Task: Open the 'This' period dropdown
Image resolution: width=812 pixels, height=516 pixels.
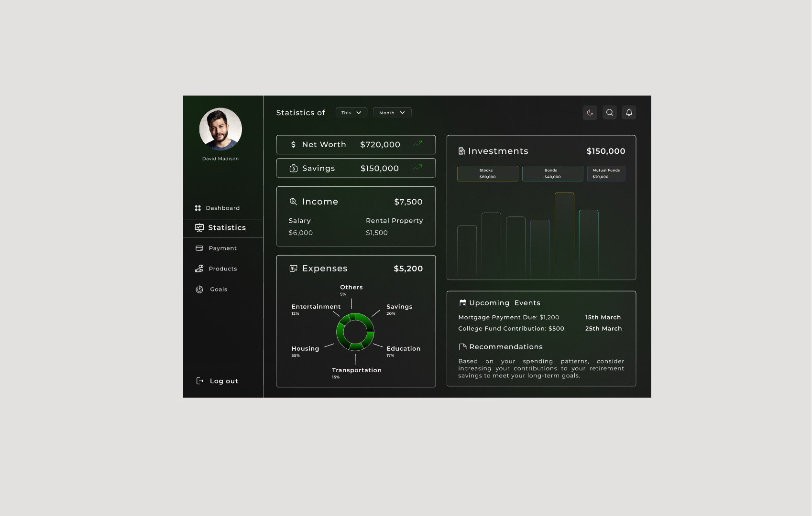Action: point(351,113)
